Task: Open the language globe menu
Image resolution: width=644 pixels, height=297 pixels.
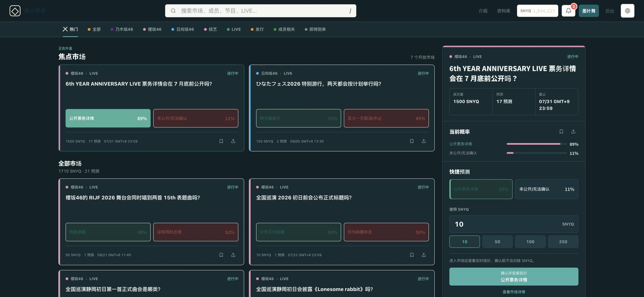Action: (628, 11)
